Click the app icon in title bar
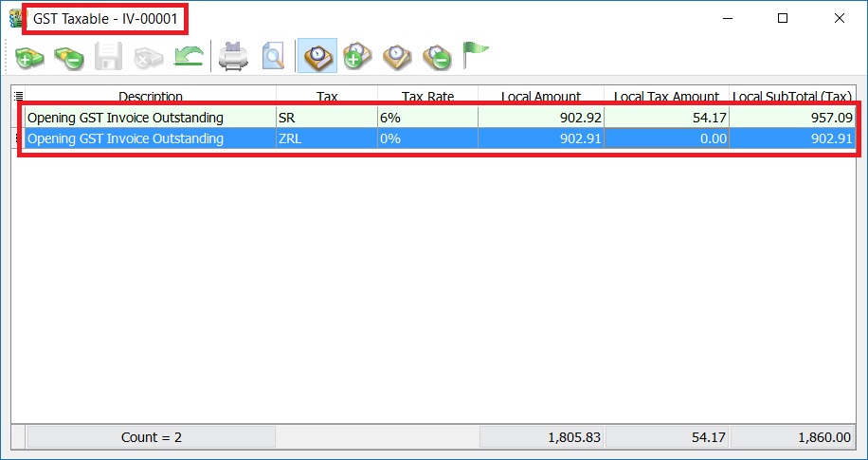 [x=15, y=19]
